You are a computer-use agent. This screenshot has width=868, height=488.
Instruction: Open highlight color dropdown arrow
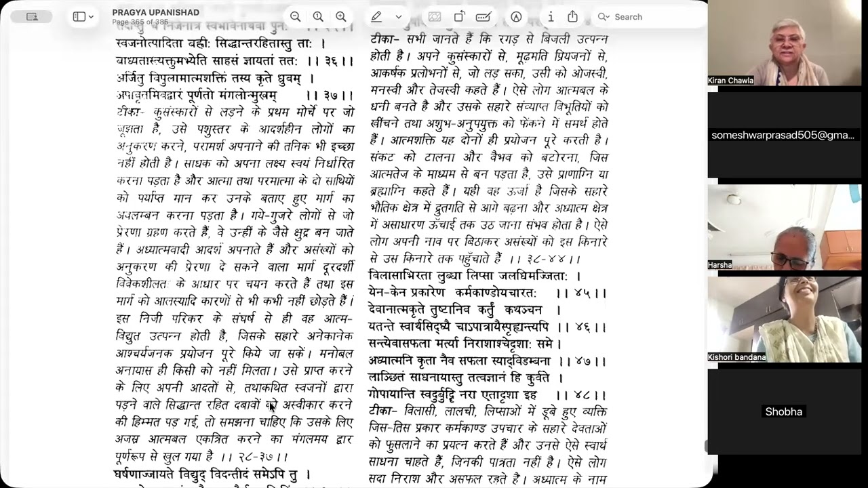398,17
